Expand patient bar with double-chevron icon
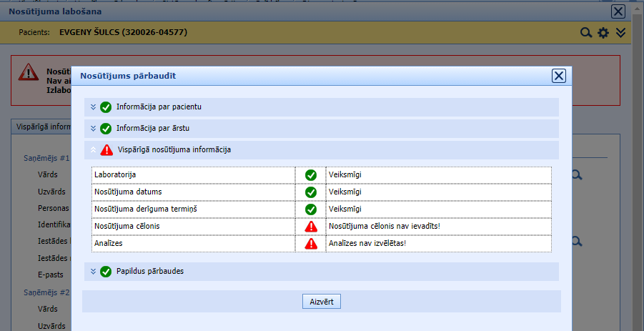 [x=620, y=33]
